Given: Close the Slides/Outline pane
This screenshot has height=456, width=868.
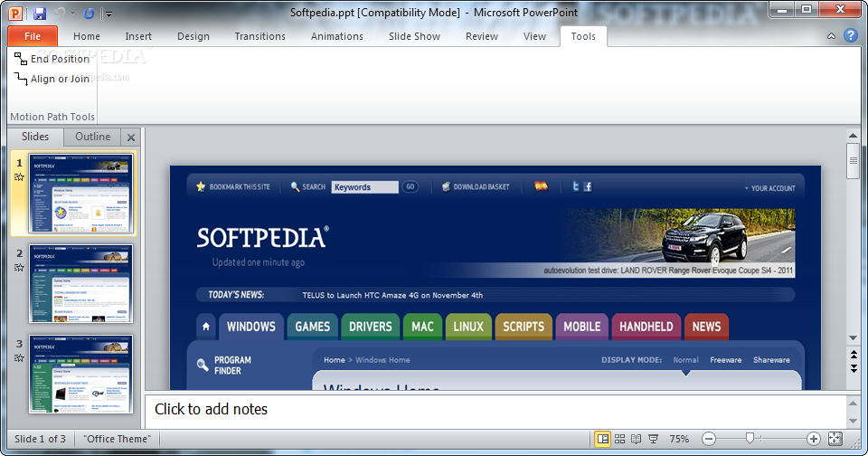Looking at the screenshot, I should click(x=131, y=138).
